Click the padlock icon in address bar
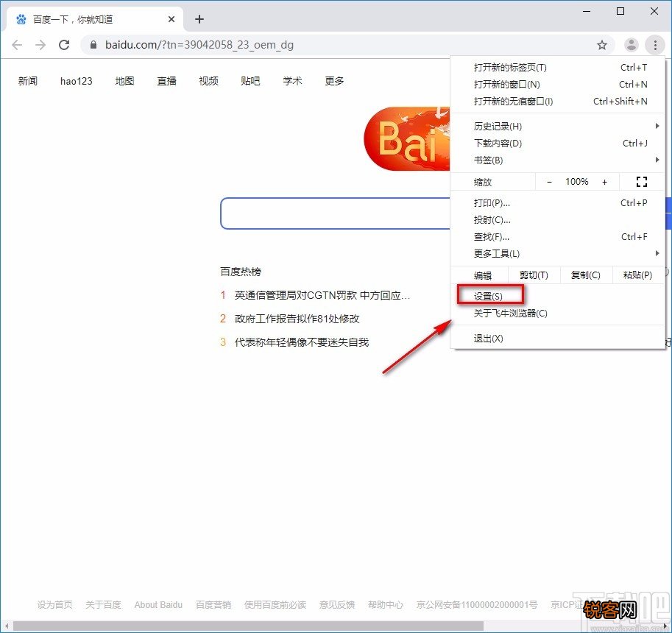Screen dimensions: 672x633 pyautogui.click(x=93, y=45)
